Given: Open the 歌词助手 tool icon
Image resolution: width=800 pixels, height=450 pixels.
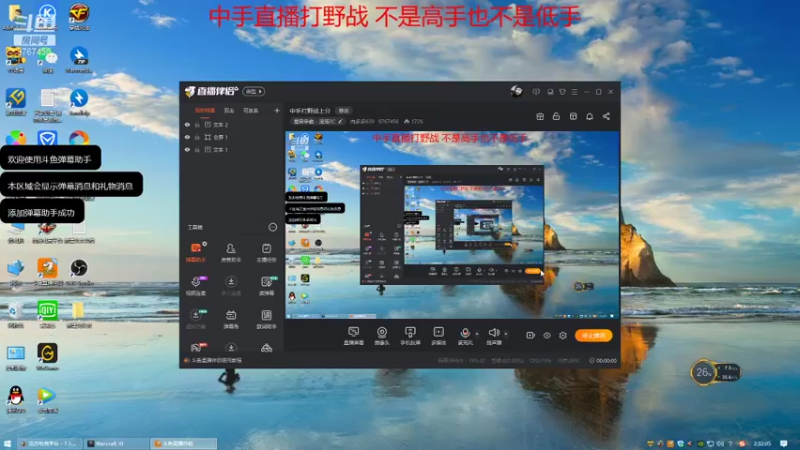Looking at the screenshot, I should tap(266, 319).
